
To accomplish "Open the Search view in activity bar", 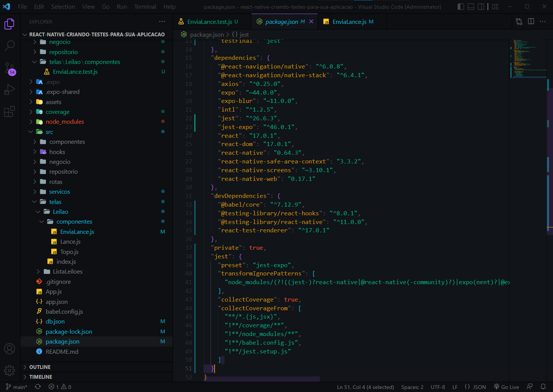I will [x=9, y=46].
